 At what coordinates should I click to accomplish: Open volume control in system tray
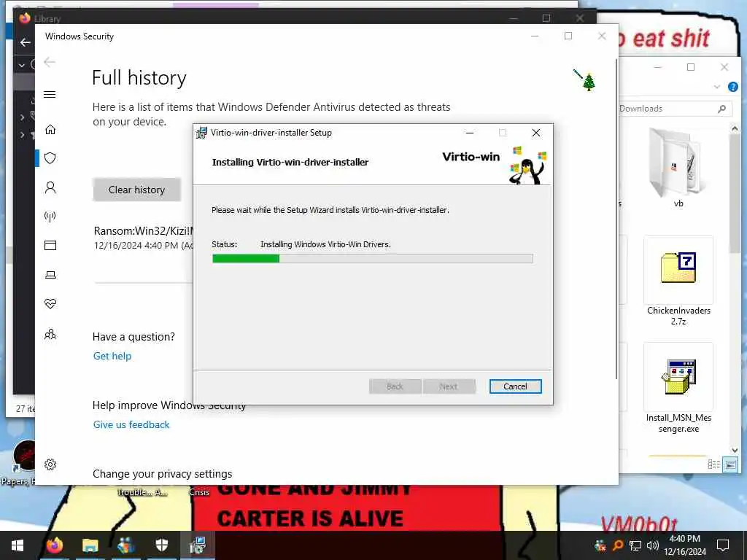pos(653,545)
